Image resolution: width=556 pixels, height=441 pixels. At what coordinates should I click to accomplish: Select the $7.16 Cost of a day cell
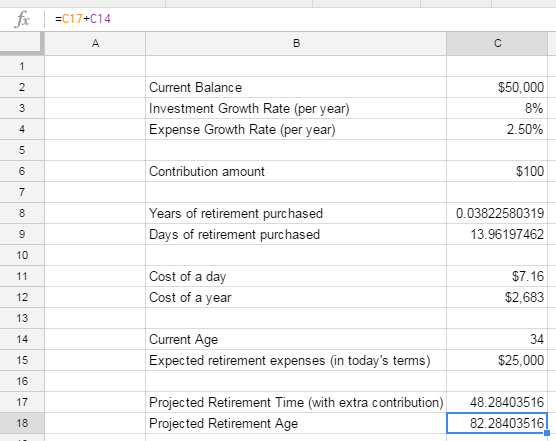[x=497, y=276]
